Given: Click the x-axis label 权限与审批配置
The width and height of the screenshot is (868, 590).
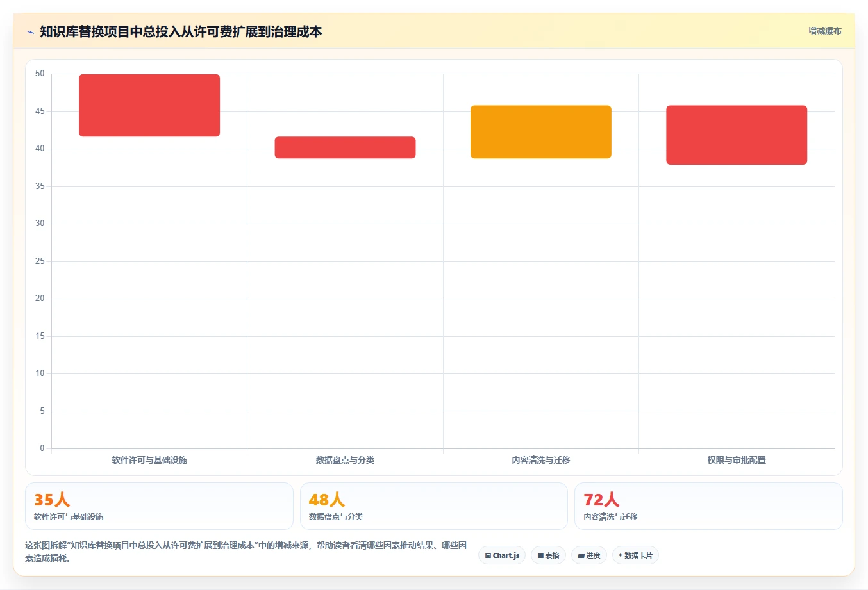Looking at the screenshot, I should point(737,460).
